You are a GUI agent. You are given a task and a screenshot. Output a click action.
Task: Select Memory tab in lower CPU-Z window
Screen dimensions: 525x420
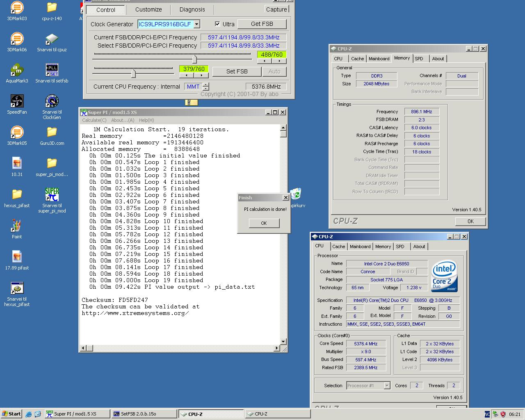383,247
